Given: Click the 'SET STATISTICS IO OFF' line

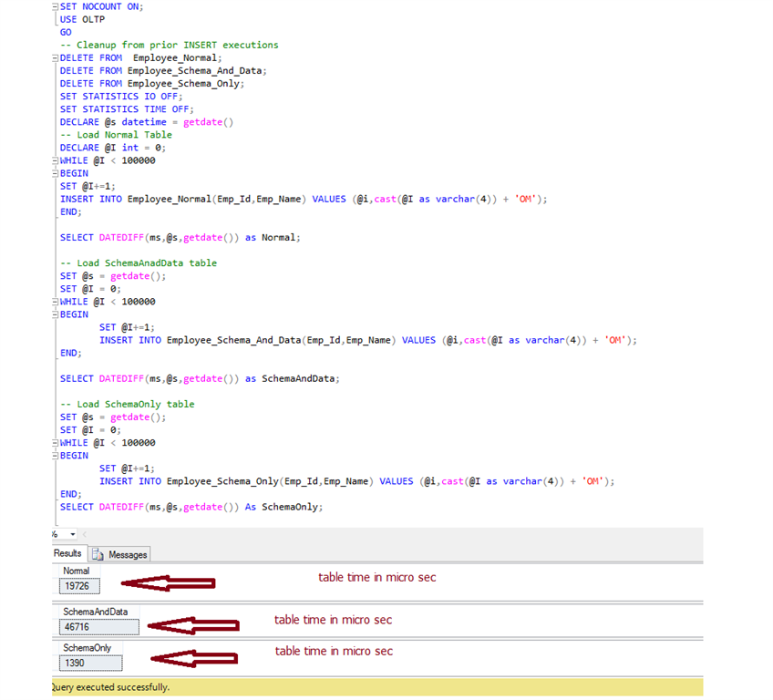Looking at the screenshot, I should [121, 97].
